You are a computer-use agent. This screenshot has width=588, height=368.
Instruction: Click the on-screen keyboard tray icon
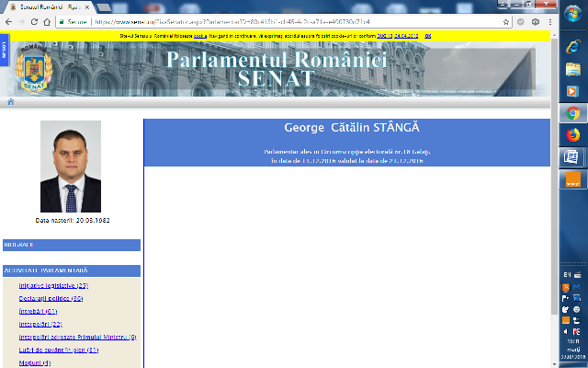point(578,275)
